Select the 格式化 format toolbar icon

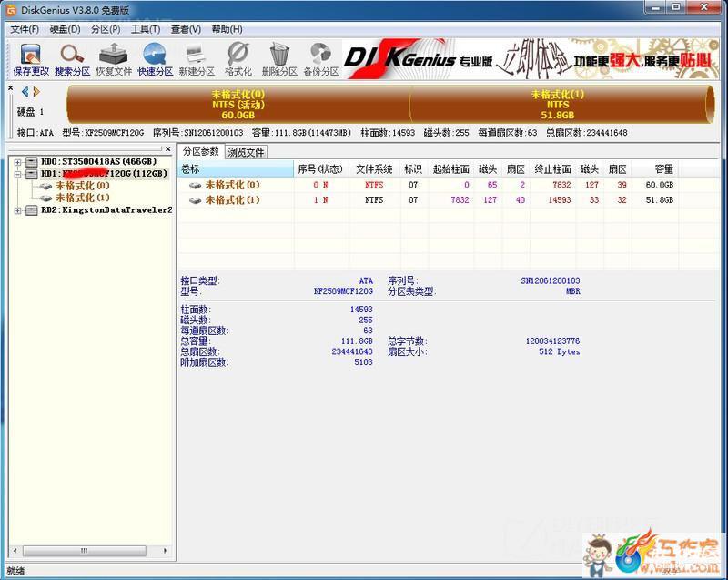(x=238, y=59)
